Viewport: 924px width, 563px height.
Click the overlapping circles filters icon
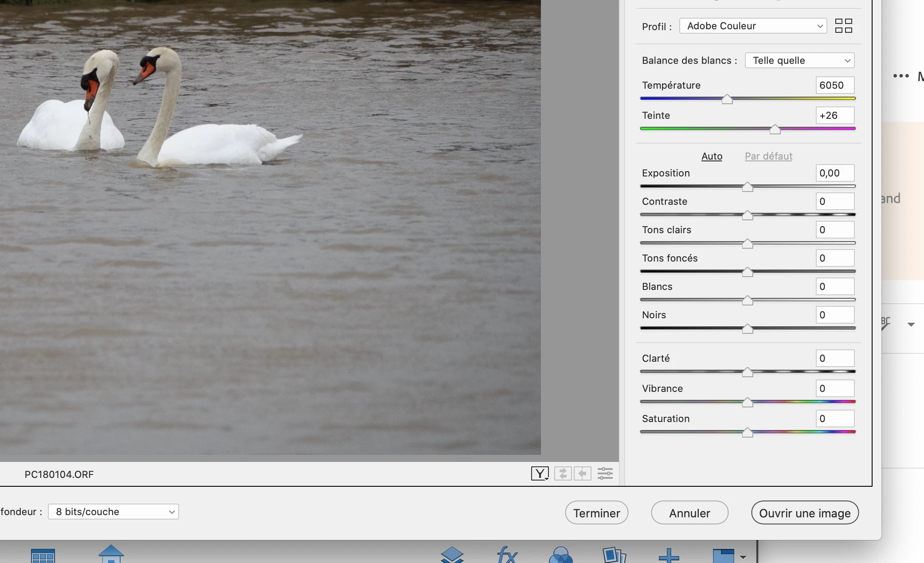click(x=560, y=555)
